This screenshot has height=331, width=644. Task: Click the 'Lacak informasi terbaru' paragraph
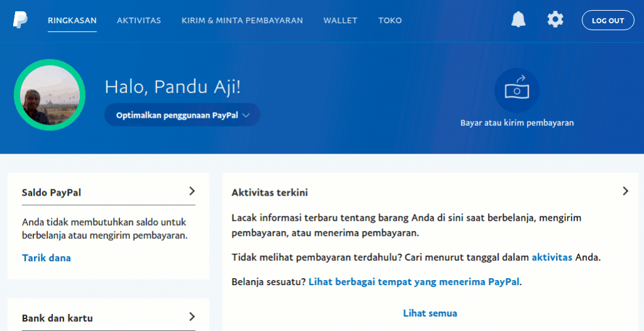[407, 225]
